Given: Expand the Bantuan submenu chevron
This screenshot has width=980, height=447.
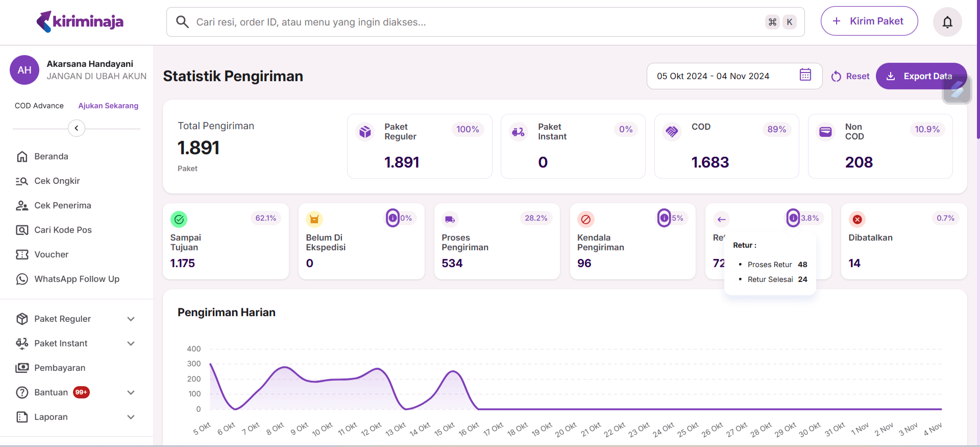Looking at the screenshot, I should tap(131, 392).
